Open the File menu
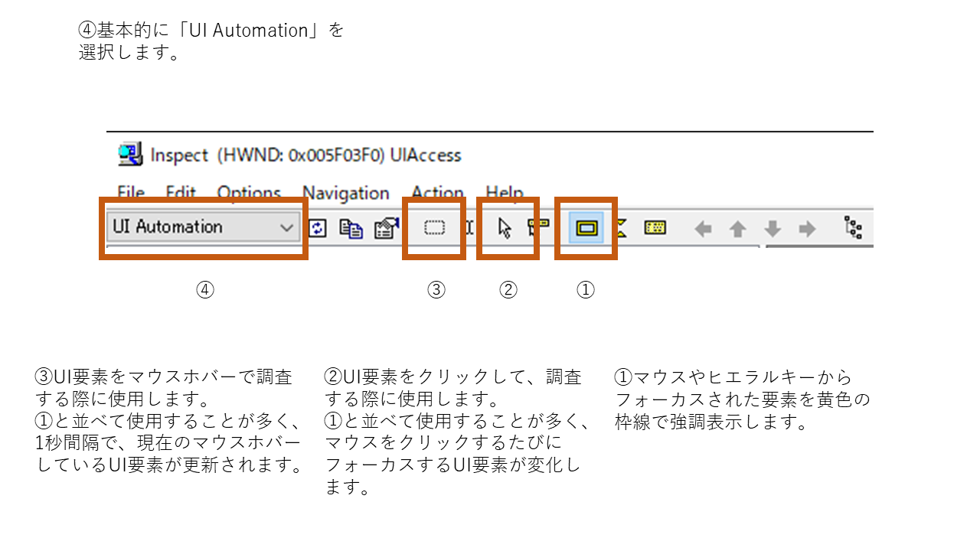Screen dimensions: 980x551 pyautogui.click(x=131, y=192)
